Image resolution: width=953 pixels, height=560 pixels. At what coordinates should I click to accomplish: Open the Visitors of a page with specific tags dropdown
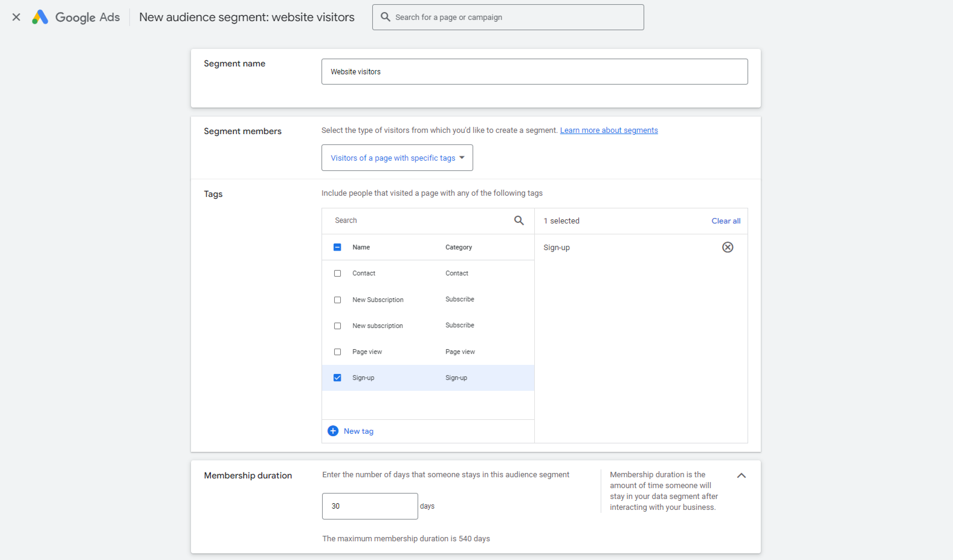click(x=397, y=158)
